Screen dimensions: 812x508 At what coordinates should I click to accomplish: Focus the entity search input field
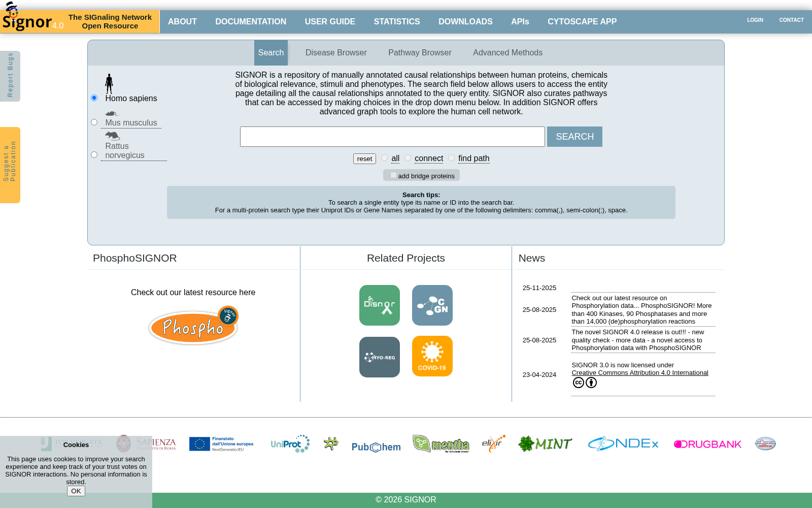click(392, 137)
